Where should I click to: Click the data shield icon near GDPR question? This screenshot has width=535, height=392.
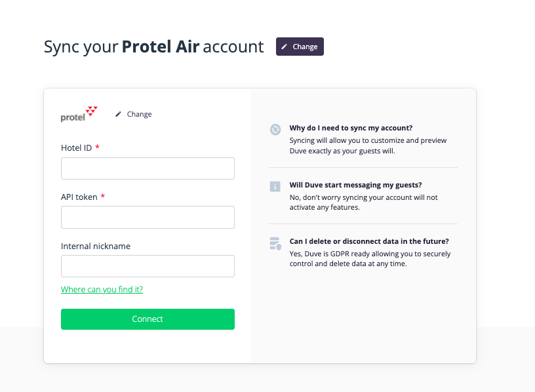pos(275,244)
